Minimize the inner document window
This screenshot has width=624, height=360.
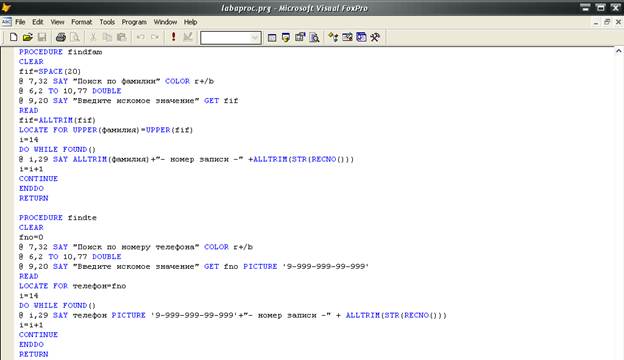(596, 22)
